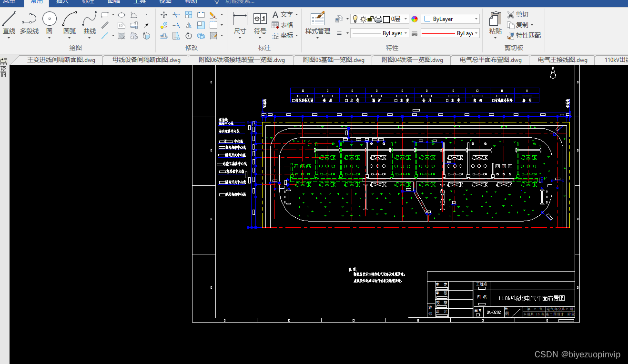The width and height of the screenshot is (628, 364).
Task: Click the blue ByLayer color box
Action: click(427, 19)
